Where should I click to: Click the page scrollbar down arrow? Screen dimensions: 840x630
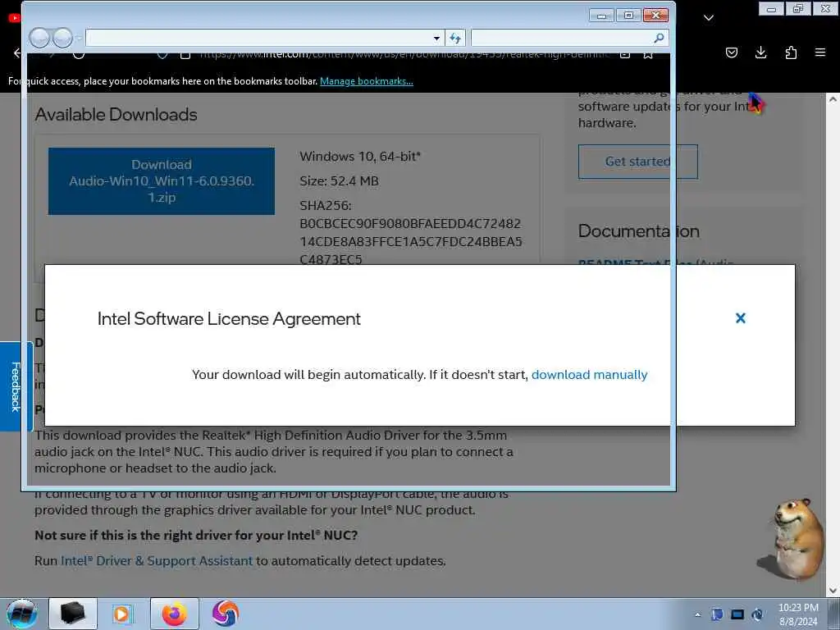tap(833, 591)
